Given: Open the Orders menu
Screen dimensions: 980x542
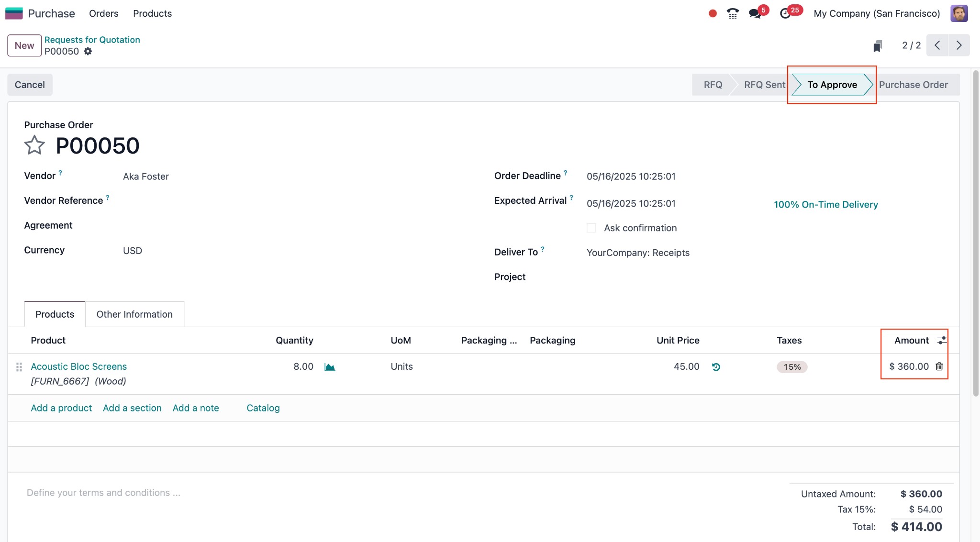Looking at the screenshot, I should (103, 13).
